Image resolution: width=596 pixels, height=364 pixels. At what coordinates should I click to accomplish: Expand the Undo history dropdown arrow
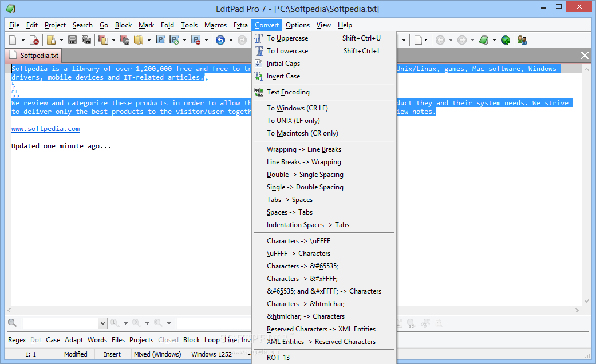pyautogui.click(x=231, y=40)
